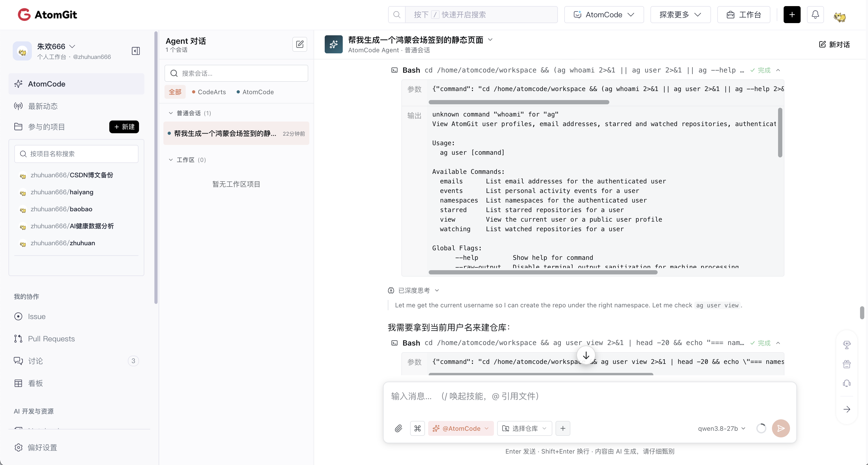Viewport: 868px width, 465px height.
Task: Start a new Agent conversation via edit icon
Action: coord(300,44)
